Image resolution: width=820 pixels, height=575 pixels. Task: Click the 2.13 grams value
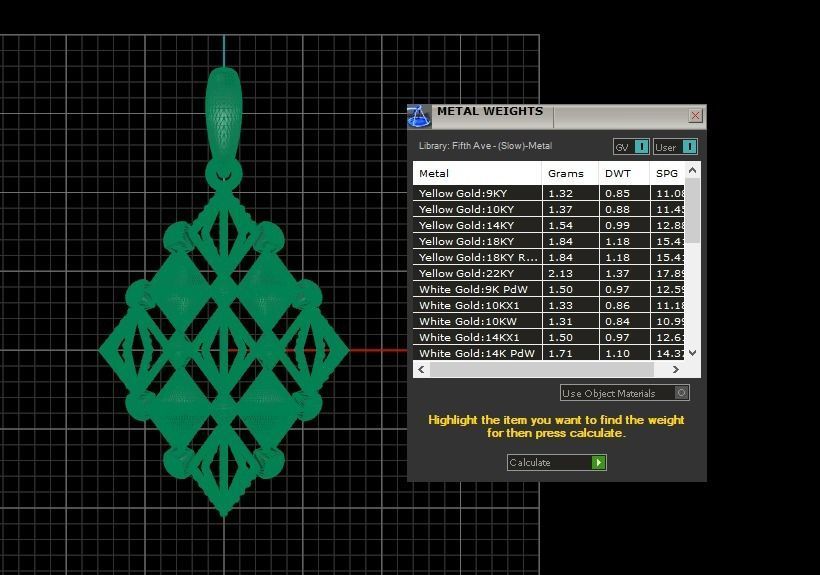pos(560,273)
